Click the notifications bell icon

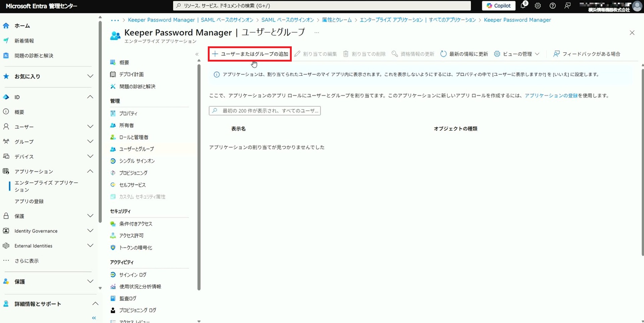point(523,6)
